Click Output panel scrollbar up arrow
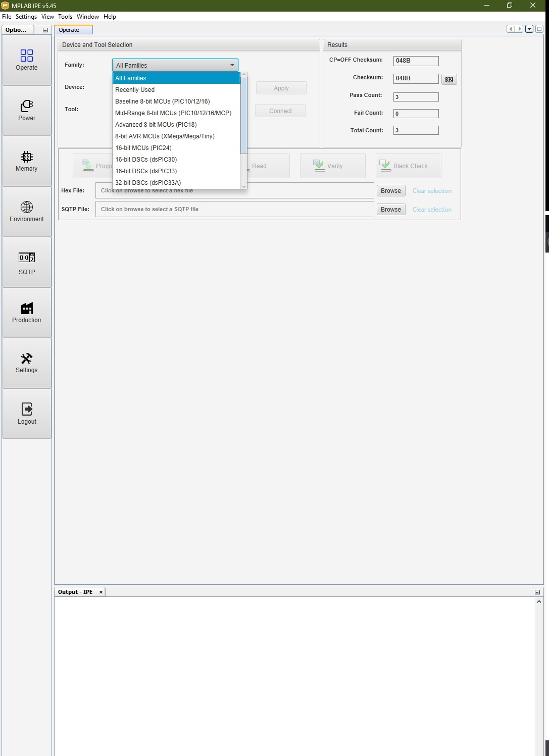549x756 pixels. (x=539, y=601)
